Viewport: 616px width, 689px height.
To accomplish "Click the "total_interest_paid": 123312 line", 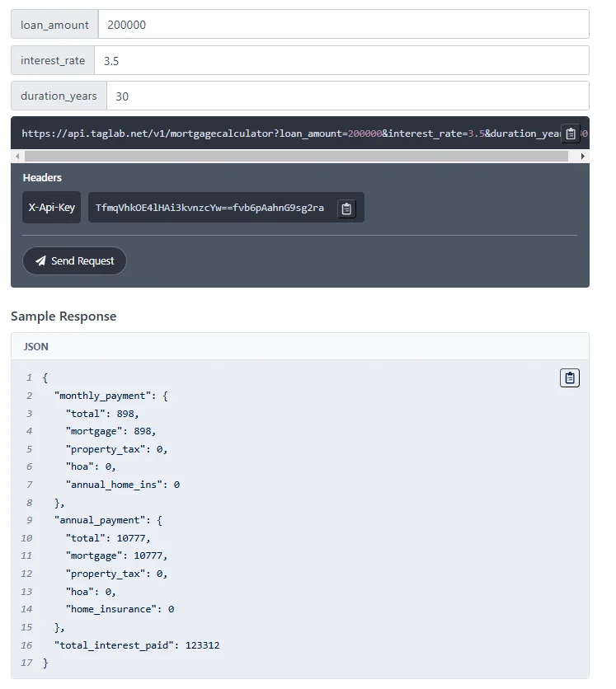I will pos(137,645).
